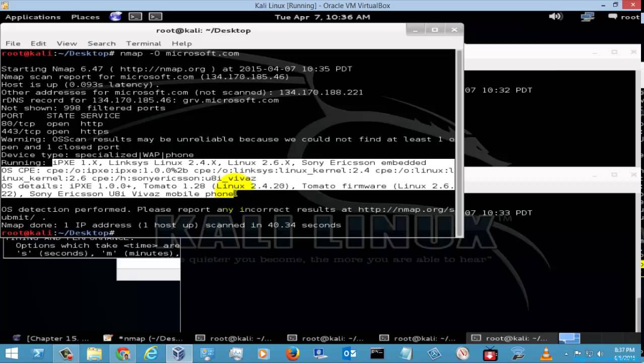Click the 'Starting Nmap 6.47' line
The image size is (644, 363).
177,69
